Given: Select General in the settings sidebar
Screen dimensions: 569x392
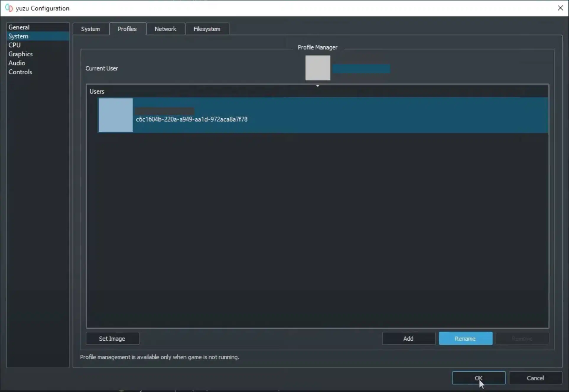Looking at the screenshot, I should point(38,27).
